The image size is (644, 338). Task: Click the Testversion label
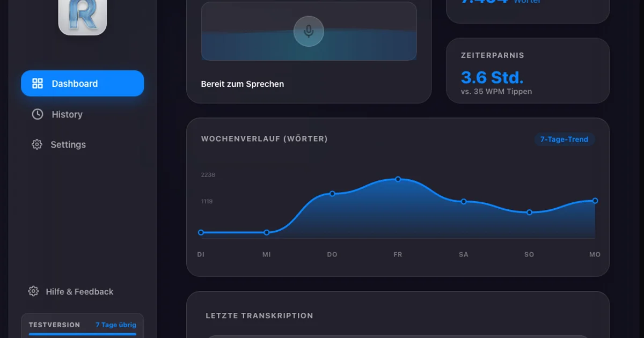pyautogui.click(x=54, y=325)
